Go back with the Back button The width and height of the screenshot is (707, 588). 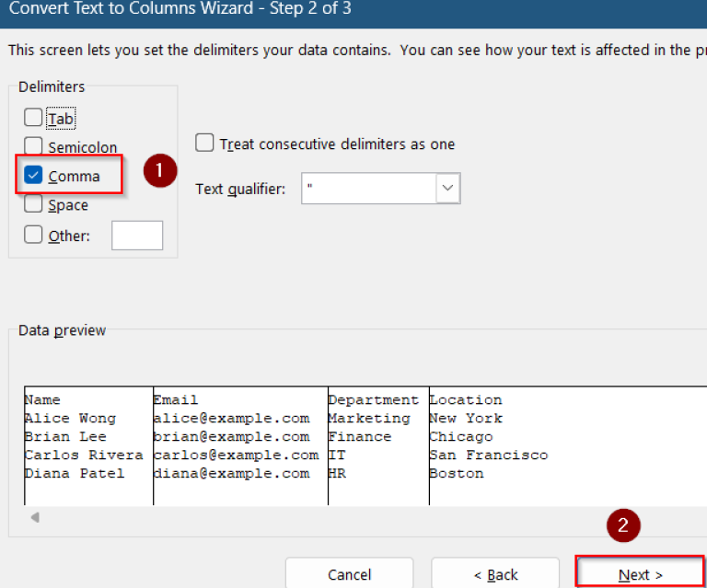click(495, 575)
